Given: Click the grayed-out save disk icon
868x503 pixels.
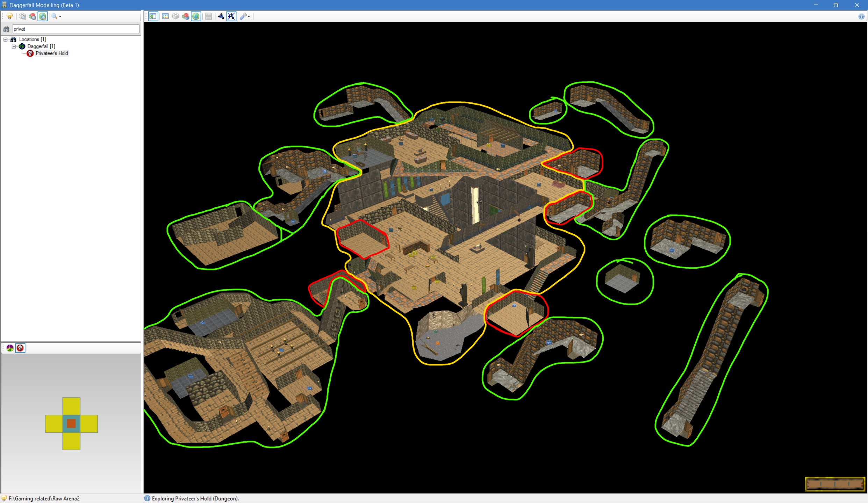Looking at the screenshot, I should (208, 16).
